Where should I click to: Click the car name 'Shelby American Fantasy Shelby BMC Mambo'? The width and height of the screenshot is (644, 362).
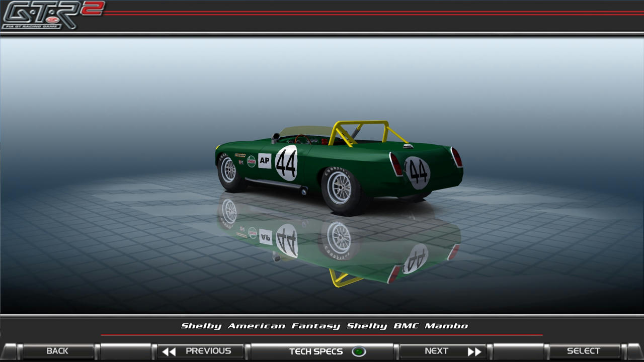click(x=325, y=326)
